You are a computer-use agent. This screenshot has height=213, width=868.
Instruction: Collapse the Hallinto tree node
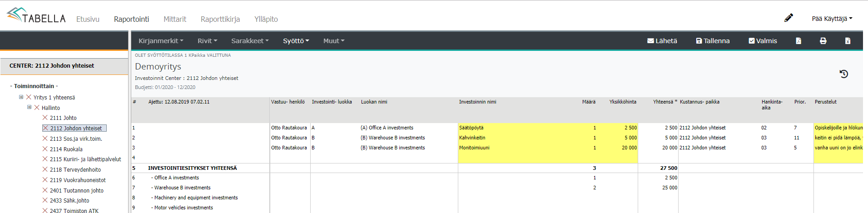(x=29, y=108)
